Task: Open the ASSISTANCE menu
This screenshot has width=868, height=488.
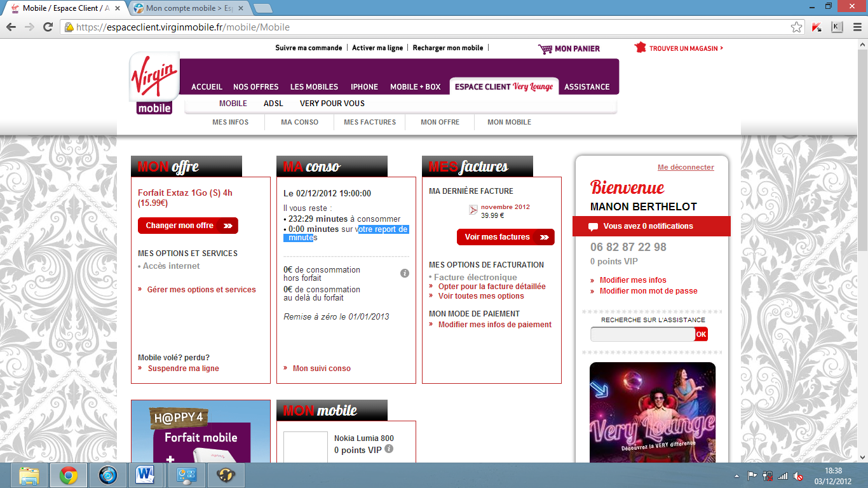Action: pyautogui.click(x=587, y=87)
